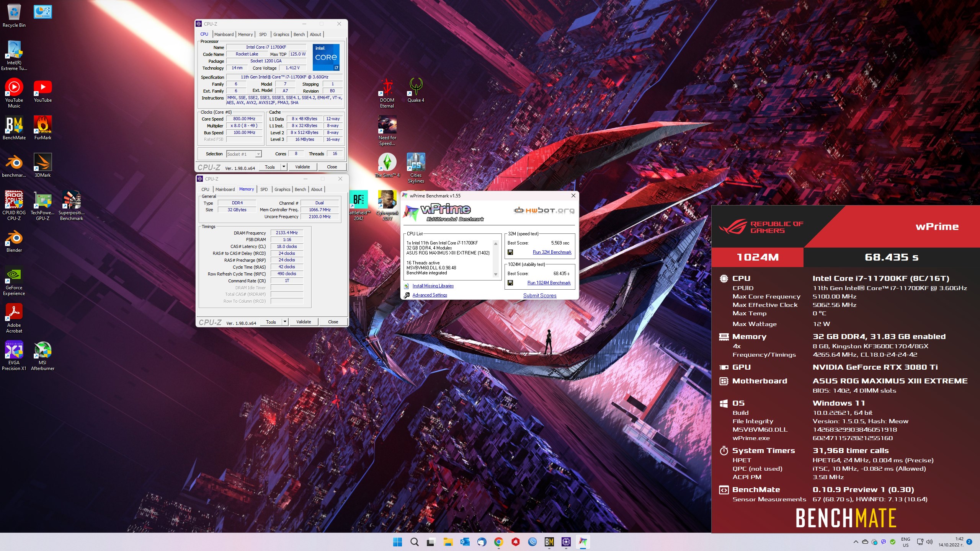980x551 pixels.
Task: Click the Tools button in upper CPU-Z
Action: (270, 167)
